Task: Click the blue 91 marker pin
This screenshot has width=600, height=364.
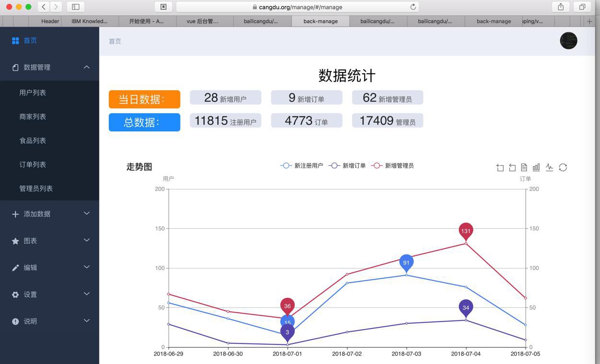Action: click(406, 264)
